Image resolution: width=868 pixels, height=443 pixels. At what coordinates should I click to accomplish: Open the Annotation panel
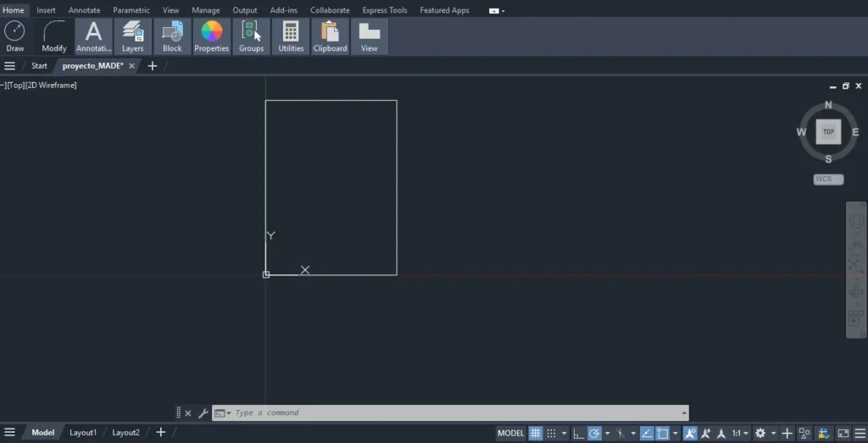click(93, 36)
